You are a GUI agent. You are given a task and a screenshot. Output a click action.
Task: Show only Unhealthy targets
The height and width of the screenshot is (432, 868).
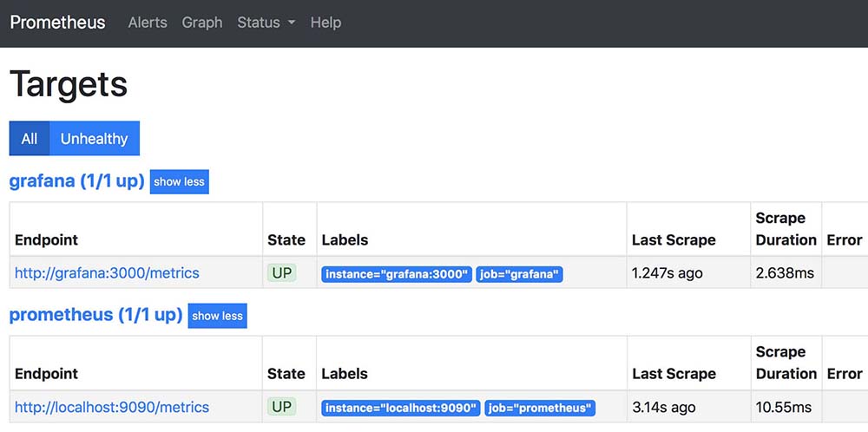coord(94,139)
